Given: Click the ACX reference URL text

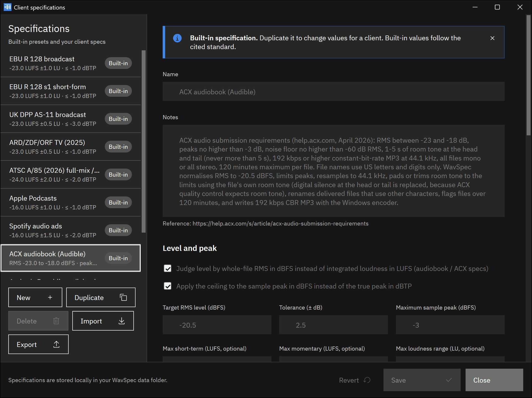Looking at the screenshot, I should click(x=280, y=224).
